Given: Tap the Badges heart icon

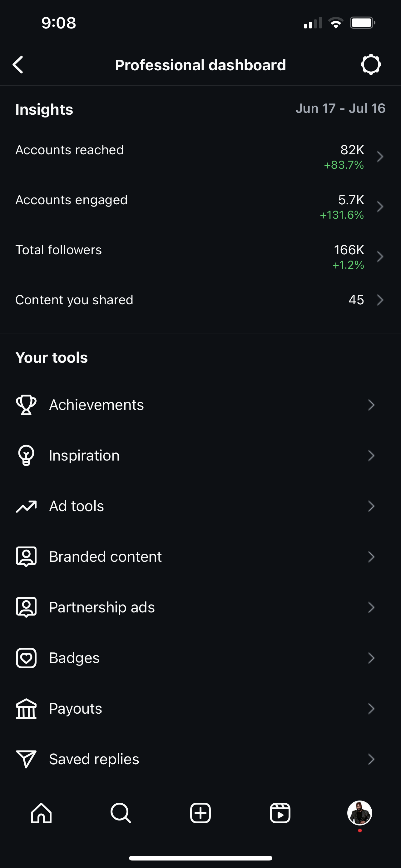Looking at the screenshot, I should (26, 658).
